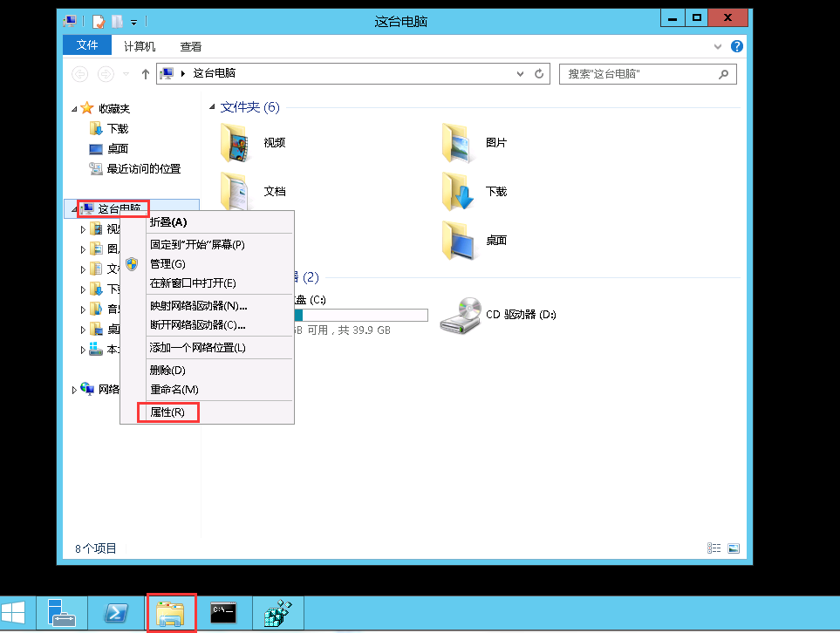Open the address bar history dropdown

521,74
